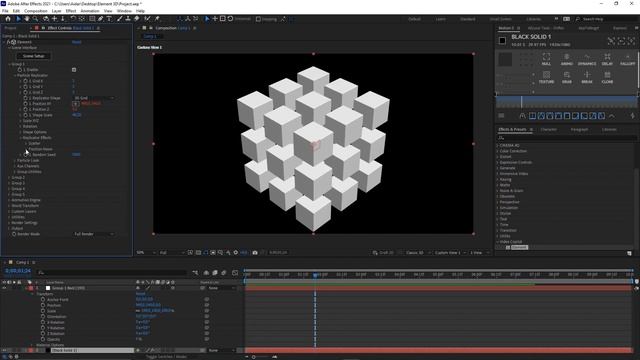Click the timeline current time 0;00;01;24 field
Viewport: 640px width, 360px height.
[x=18, y=271]
